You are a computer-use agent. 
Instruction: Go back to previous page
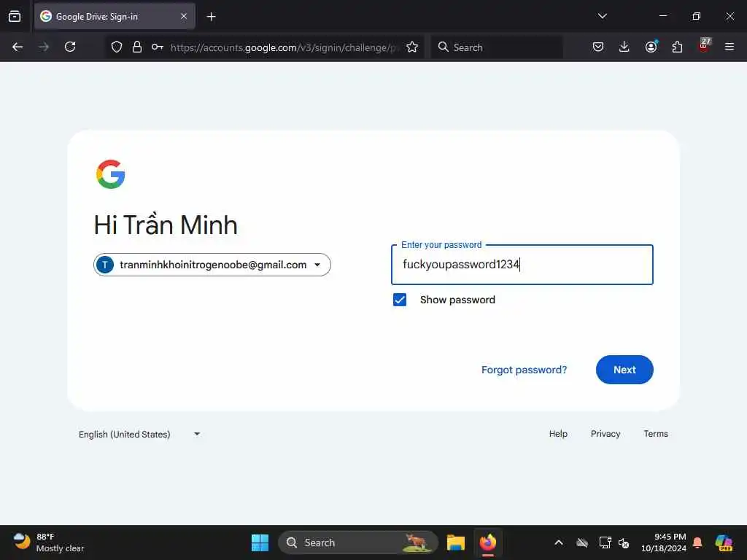(x=18, y=47)
